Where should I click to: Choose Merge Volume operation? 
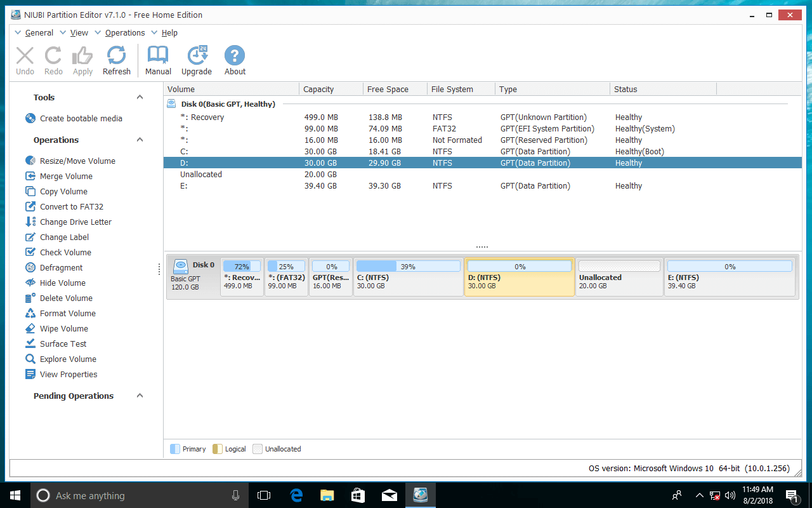59,176
